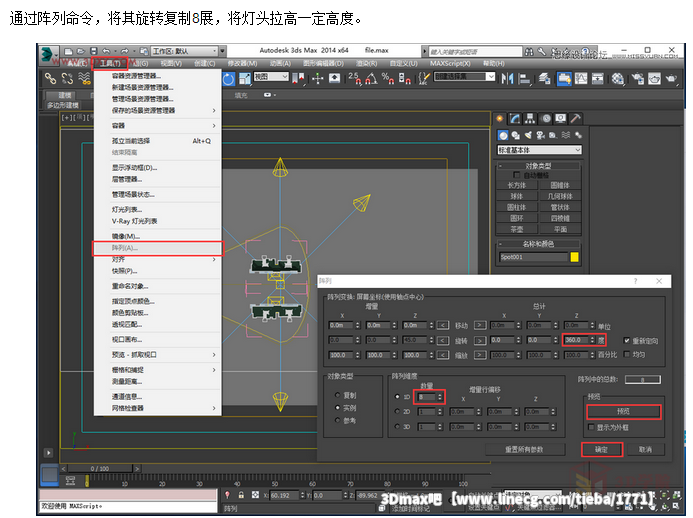Click the Align tool icon
This screenshot has height=518, width=693.
[524, 79]
